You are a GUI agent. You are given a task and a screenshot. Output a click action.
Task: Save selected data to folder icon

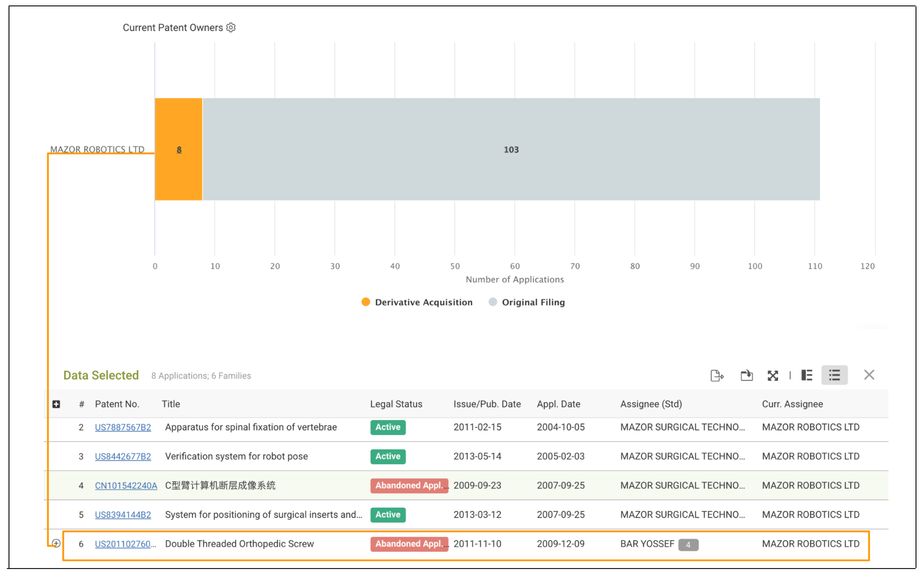click(746, 376)
